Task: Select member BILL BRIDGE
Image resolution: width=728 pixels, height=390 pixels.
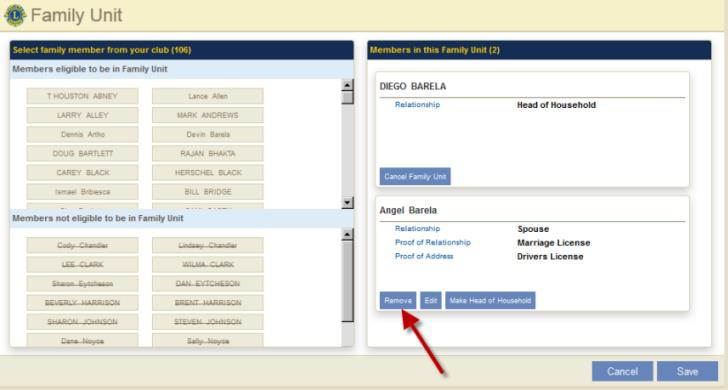Action: coord(208,191)
